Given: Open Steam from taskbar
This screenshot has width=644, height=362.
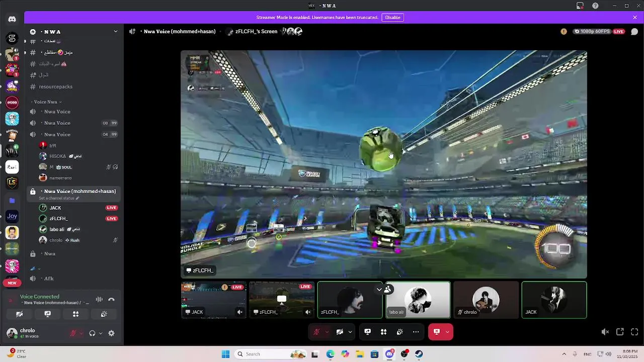Looking at the screenshot, I should coord(419,354).
